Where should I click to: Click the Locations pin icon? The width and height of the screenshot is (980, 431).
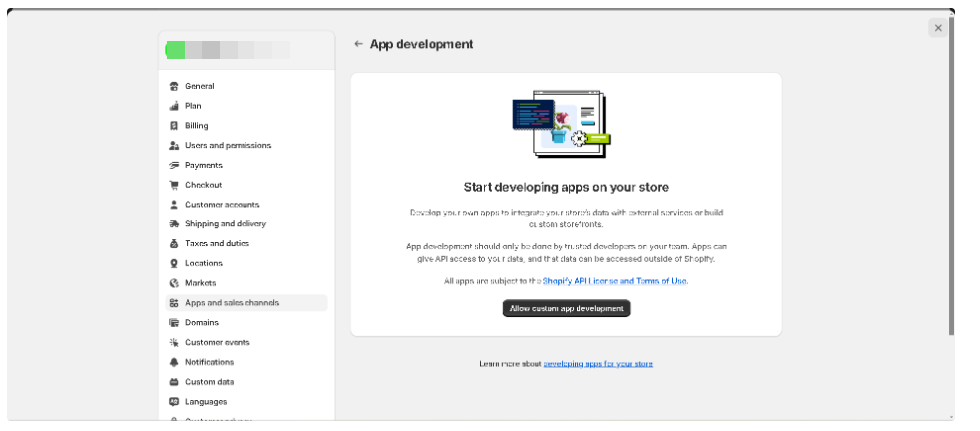174,263
